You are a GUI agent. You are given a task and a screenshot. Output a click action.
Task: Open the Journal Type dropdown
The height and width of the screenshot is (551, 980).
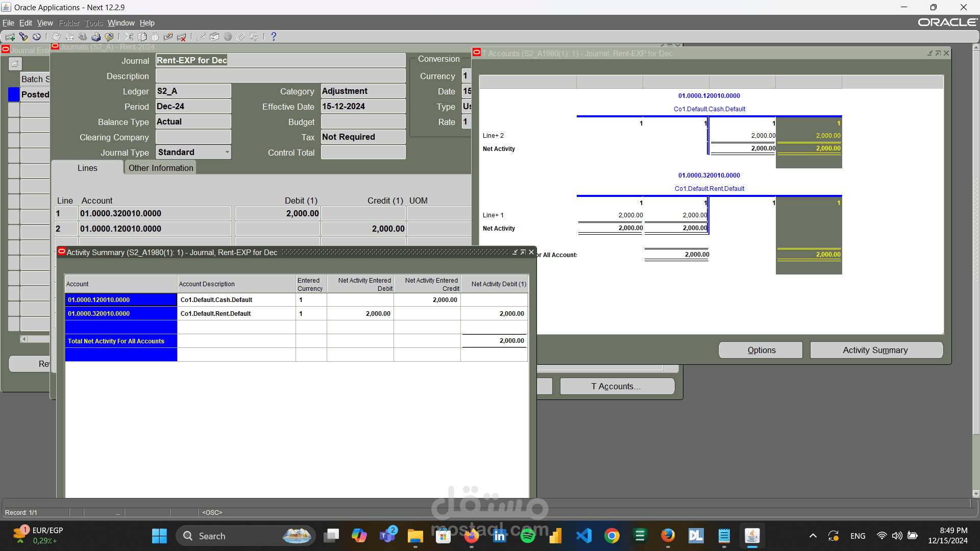pos(227,152)
